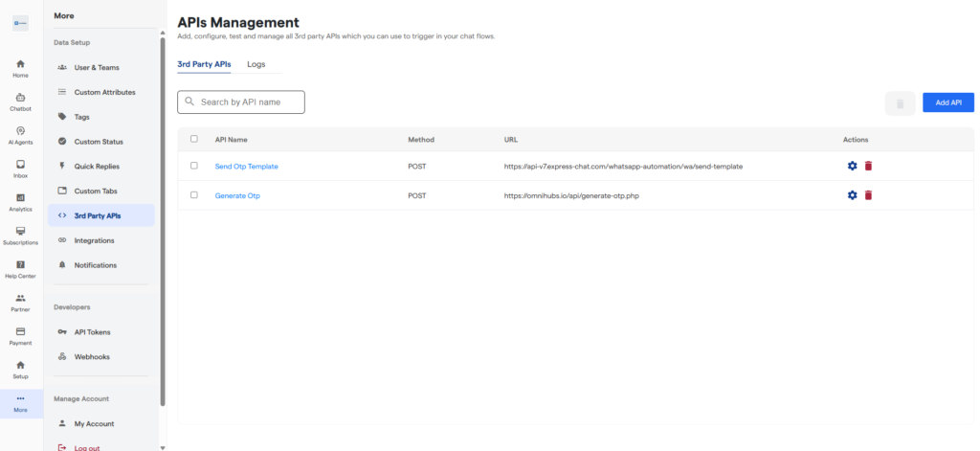980x451 pixels.
Task: Go to AI Agents icon
Action: 20,131
